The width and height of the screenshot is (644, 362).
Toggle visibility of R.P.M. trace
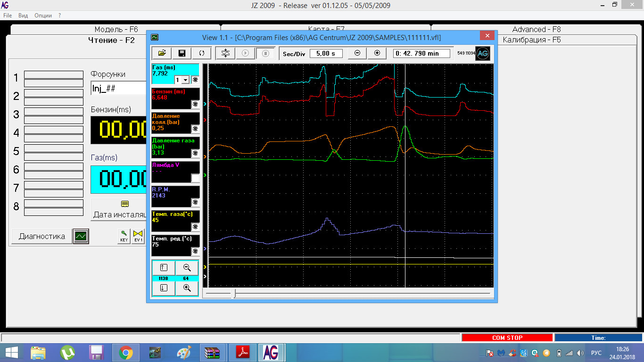195,202
